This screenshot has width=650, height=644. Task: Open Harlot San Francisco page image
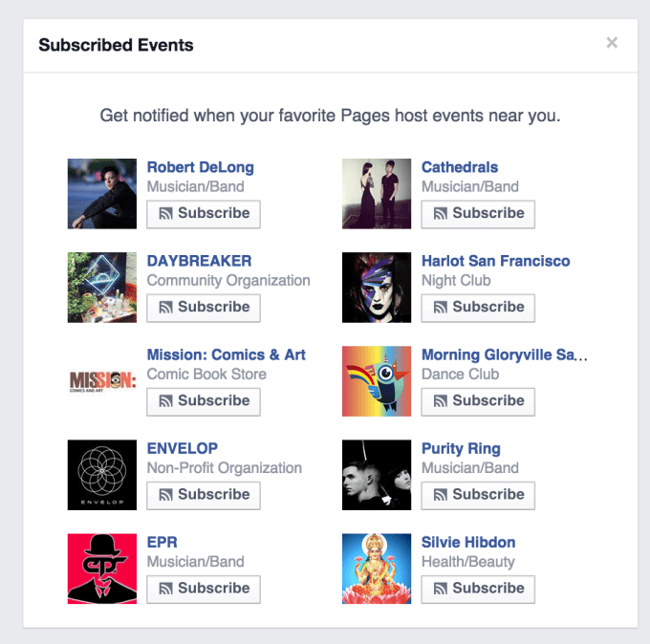(377, 288)
